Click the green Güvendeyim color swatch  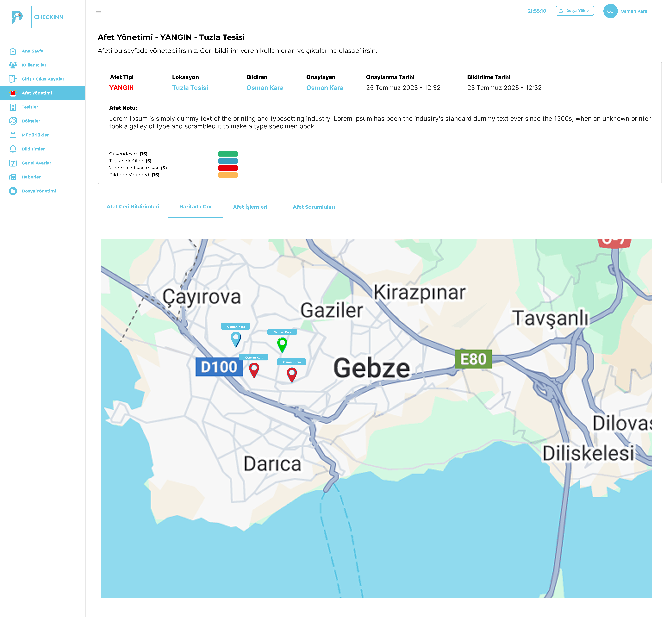tap(228, 154)
